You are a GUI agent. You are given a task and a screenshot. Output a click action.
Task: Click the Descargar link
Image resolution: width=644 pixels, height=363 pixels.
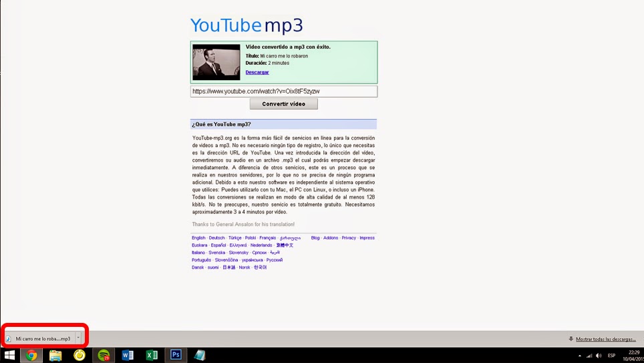point(257,72)
